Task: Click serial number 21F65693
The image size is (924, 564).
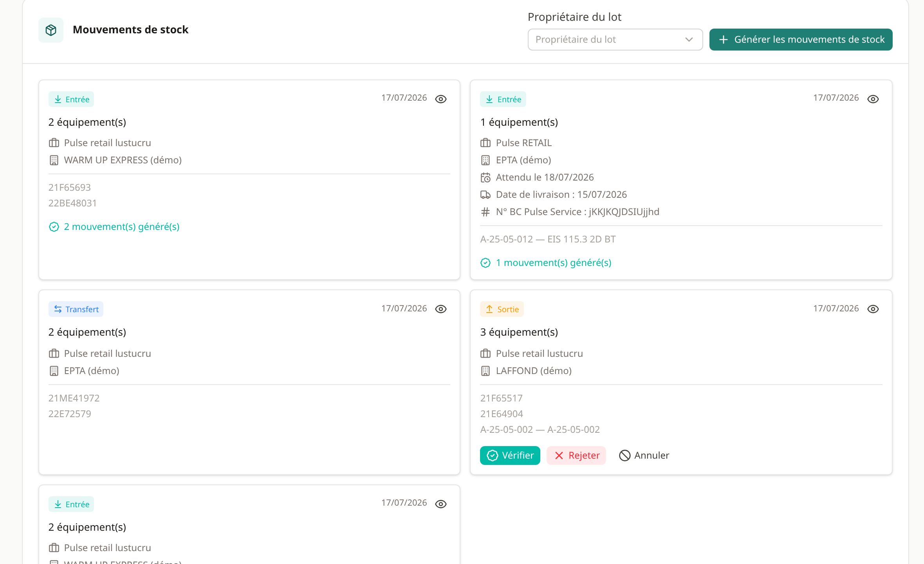Action: click(70, 188)
